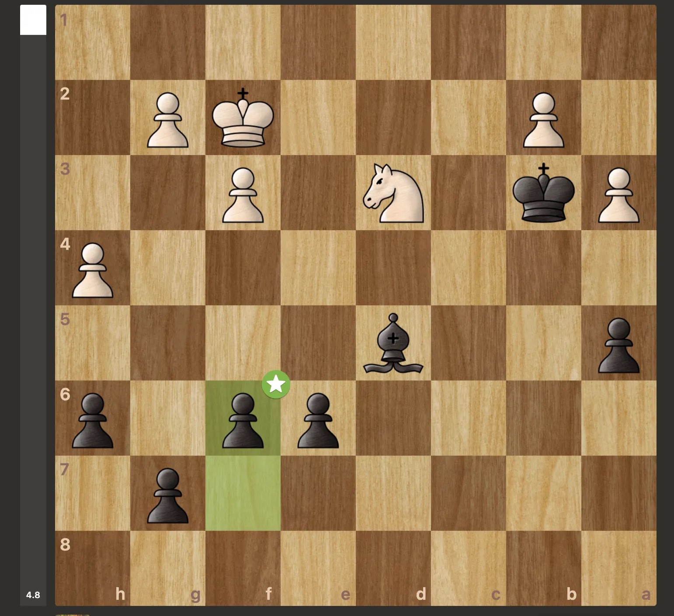
Task: Select the black king on b3
Action: tap(543, 193)
